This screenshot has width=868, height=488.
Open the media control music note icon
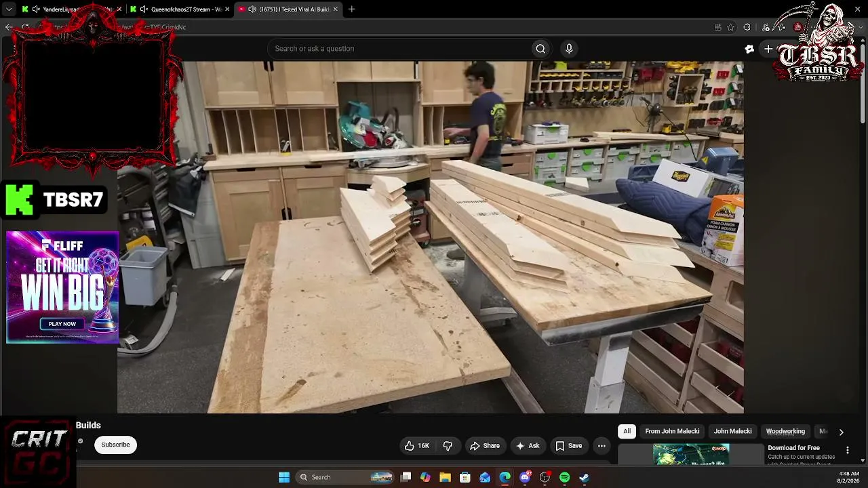tap(766, 27)
